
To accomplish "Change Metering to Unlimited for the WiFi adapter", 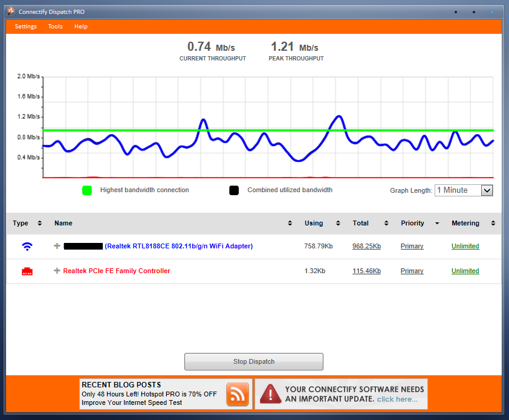I will pyautogui.click(x=465, y=246).
